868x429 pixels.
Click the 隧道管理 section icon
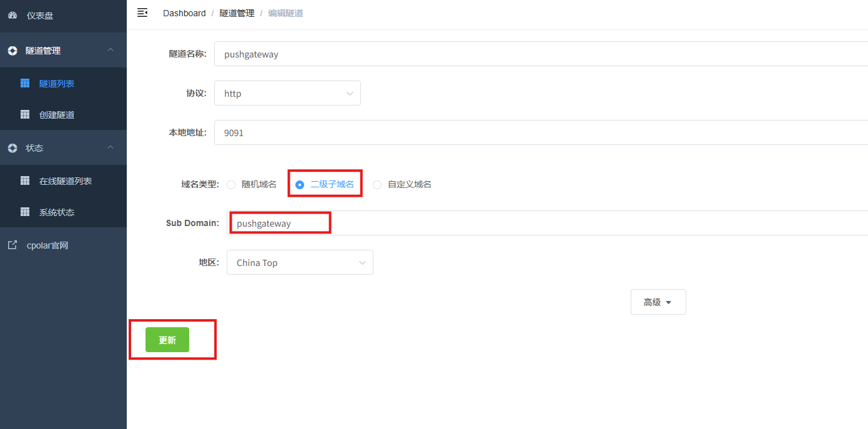(x=12, y=51)
